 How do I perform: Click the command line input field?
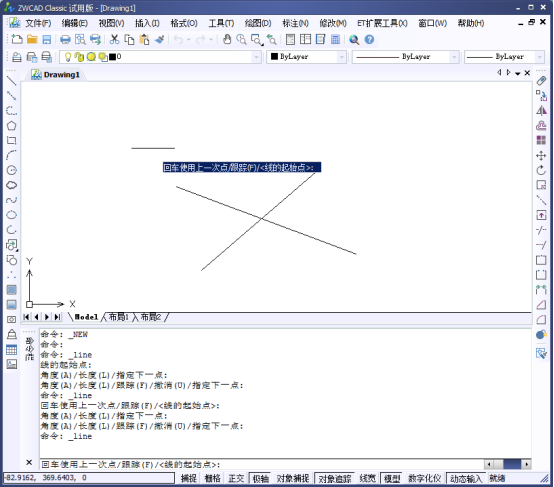click(x=261, y=464)
